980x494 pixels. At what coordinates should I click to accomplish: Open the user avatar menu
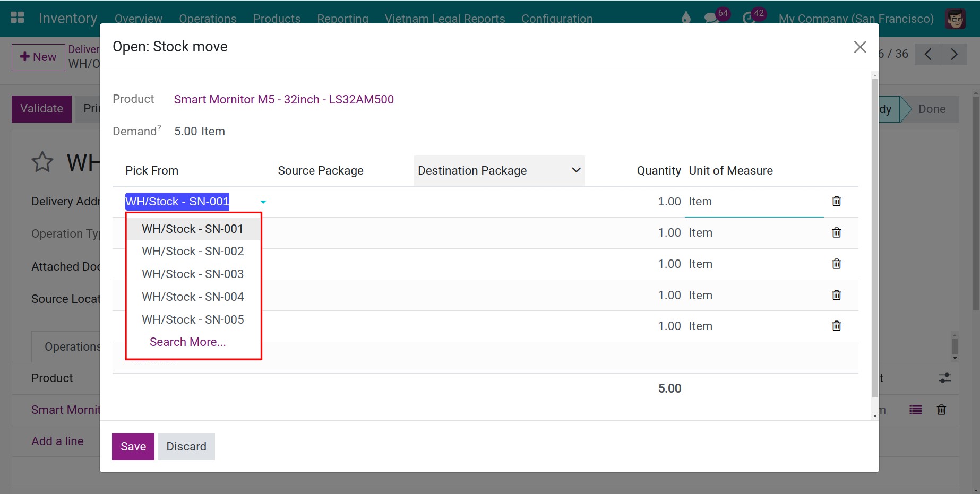[956, 19]
